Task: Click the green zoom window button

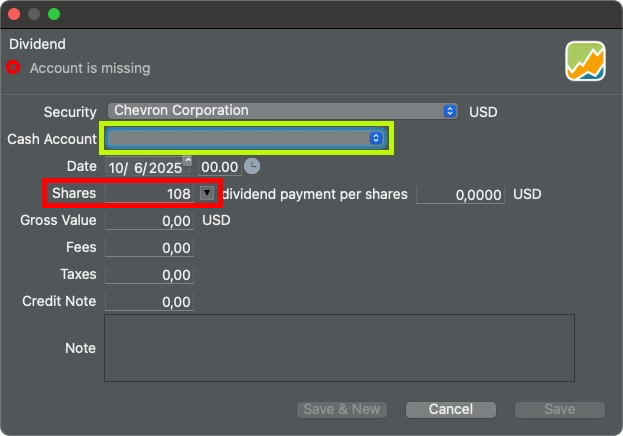Action: click(54, 14)
